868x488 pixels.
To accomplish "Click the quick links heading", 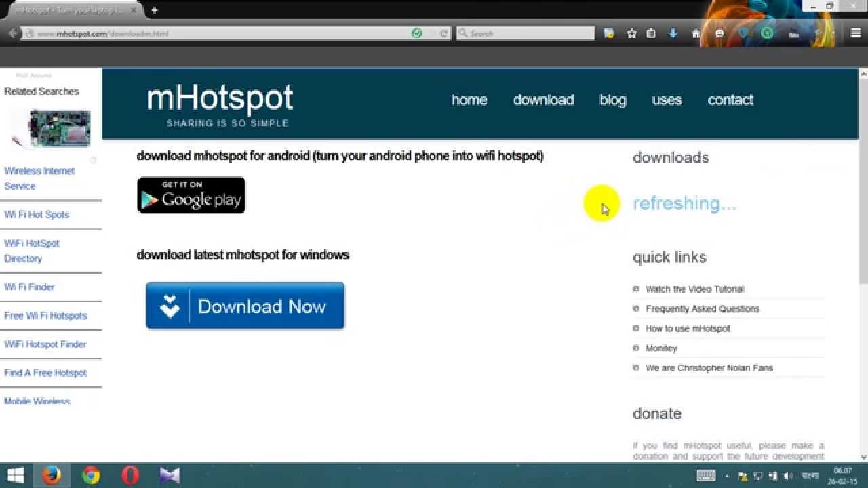I will click(669, 257).
